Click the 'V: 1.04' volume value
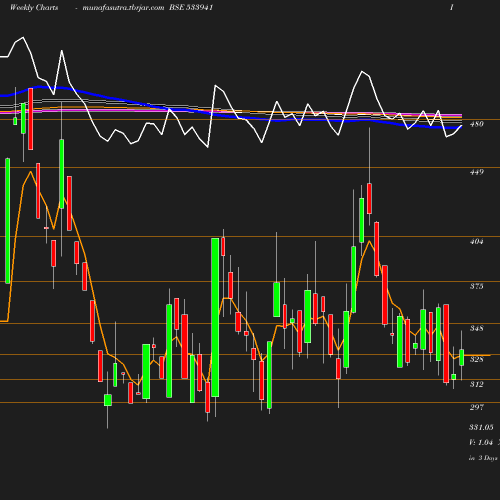500x500 pixels. (481, 442)
